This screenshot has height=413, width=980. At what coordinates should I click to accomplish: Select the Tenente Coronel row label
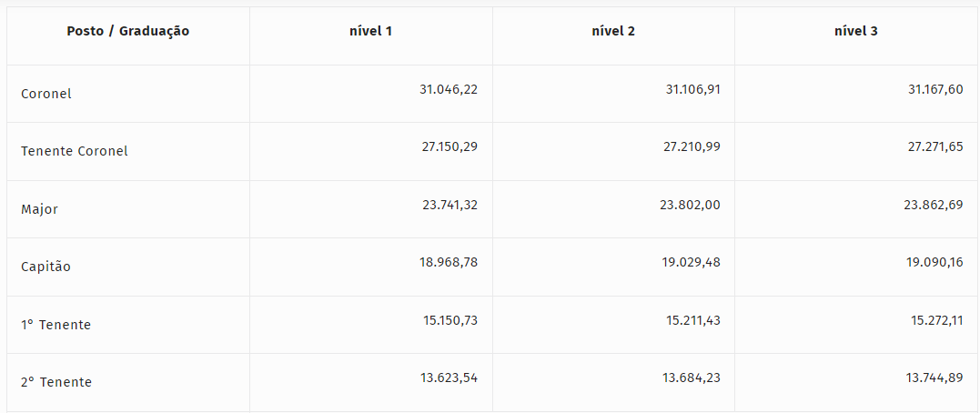[75, 151]
